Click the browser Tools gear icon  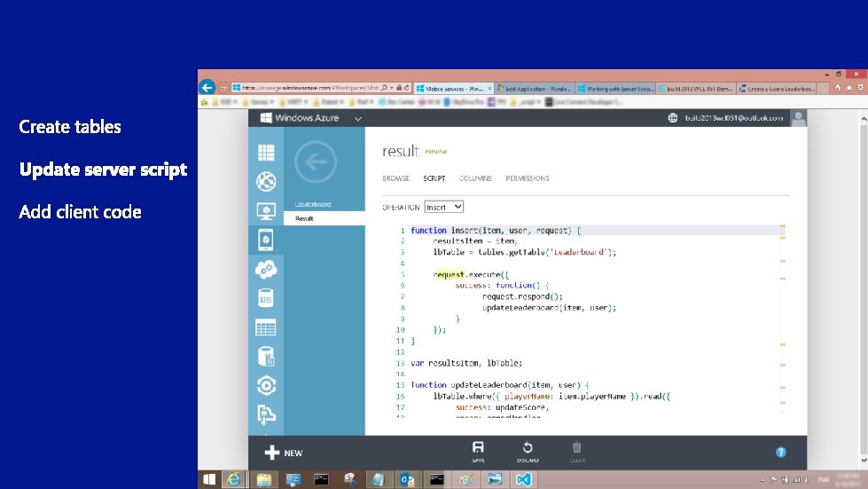(860, 88)
